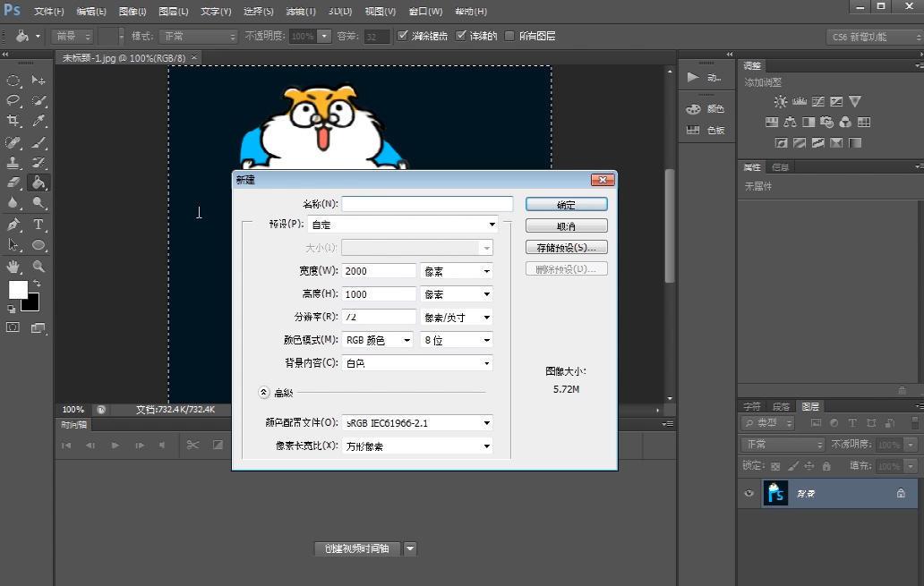Add a Brightness/Contrast adjustment
Image resolution: width=924 pixels, height=586 pixels.
coord(780,101)
